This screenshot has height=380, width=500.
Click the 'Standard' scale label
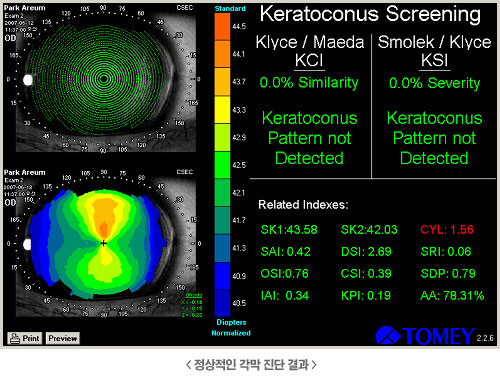[x=230, y=9]
